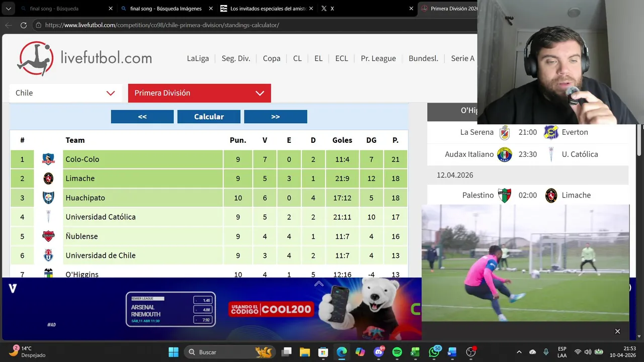Screen dimensions: 644x362
Task: Open Discord from the taskbar
Action: pyautogui.click(x=379, y=352)
